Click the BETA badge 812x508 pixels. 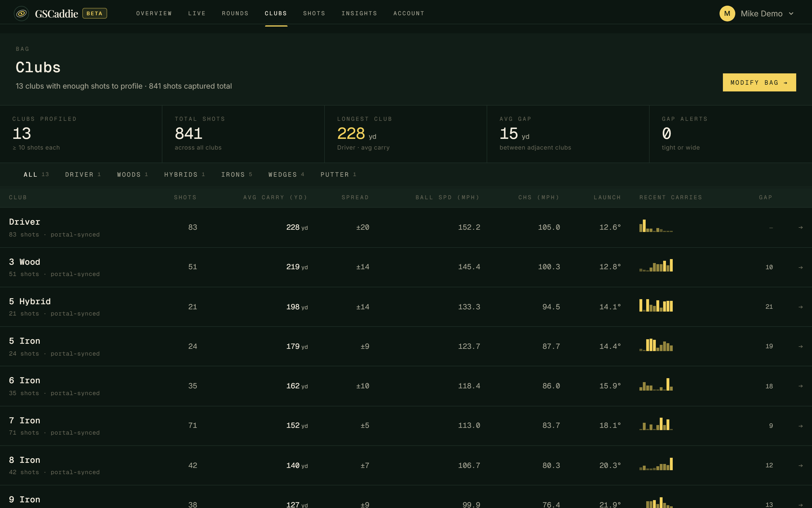[95, 14]
